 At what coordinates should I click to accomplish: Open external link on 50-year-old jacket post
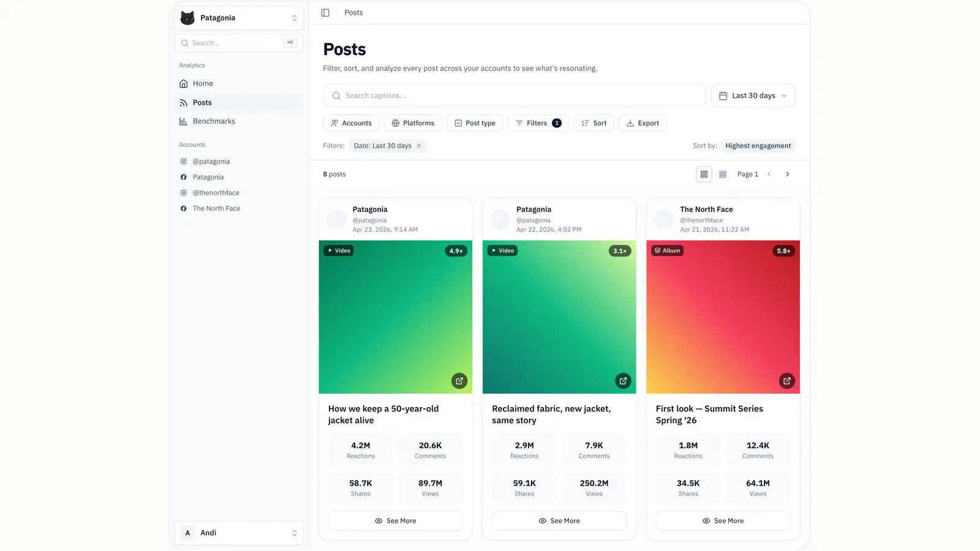[459, 381]
